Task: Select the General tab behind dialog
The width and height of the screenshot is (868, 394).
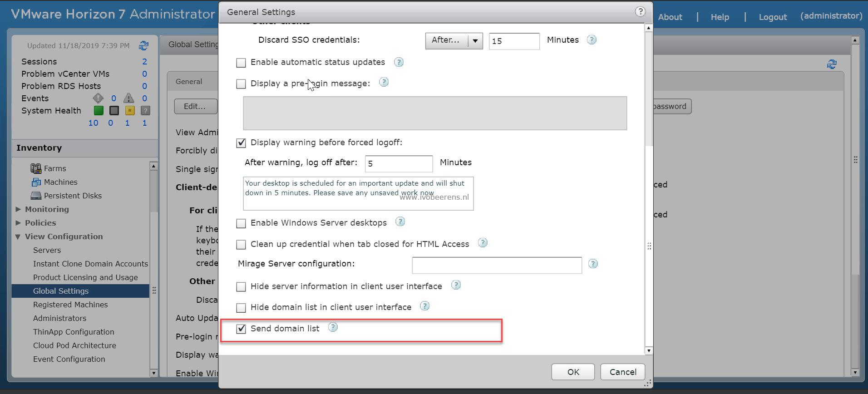Action: 189,82
